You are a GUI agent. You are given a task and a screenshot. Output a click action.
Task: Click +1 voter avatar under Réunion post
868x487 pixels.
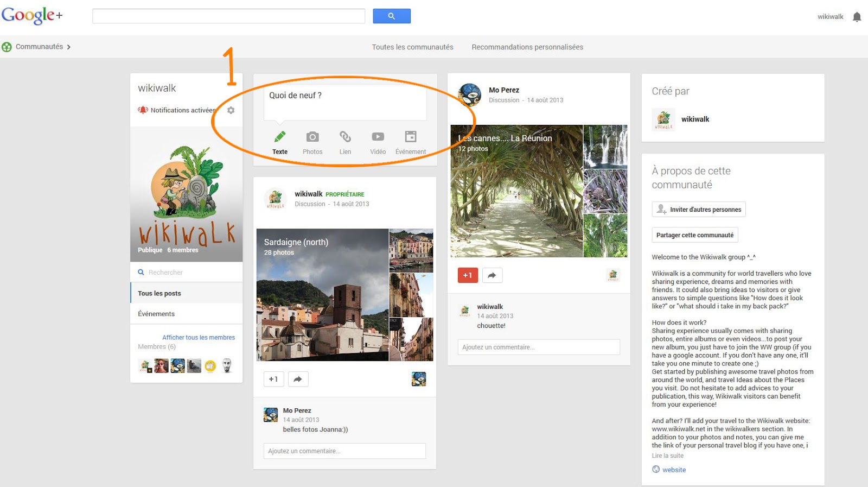pyautogui.click(x=613, y=275)
